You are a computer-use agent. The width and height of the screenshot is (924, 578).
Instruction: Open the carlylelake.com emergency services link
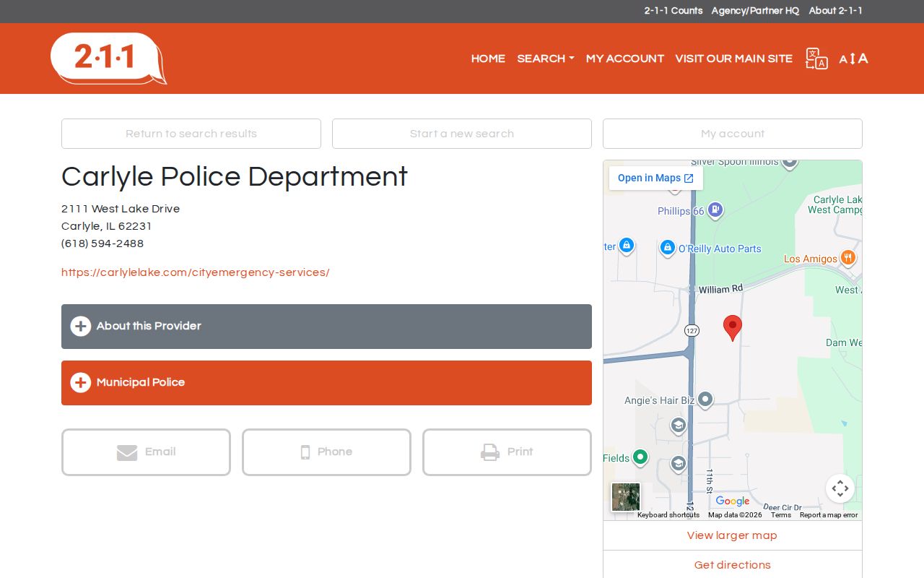[196, 272]
